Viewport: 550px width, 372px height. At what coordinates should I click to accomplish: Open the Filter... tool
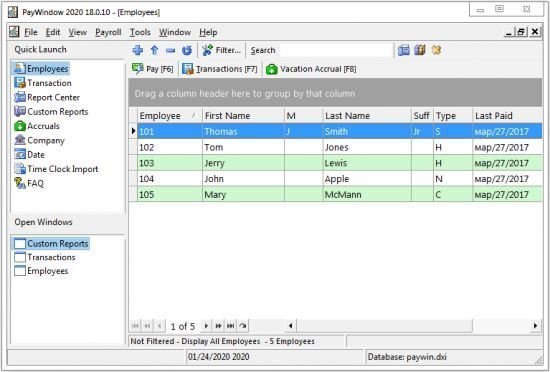pyautogui.click(x=222, y=50)
